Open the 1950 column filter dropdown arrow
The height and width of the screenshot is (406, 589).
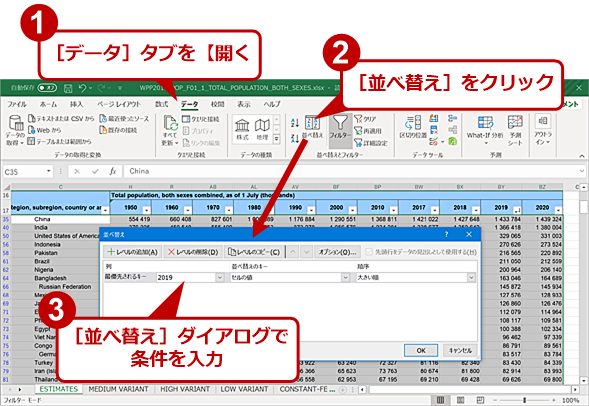click(146, 210)
